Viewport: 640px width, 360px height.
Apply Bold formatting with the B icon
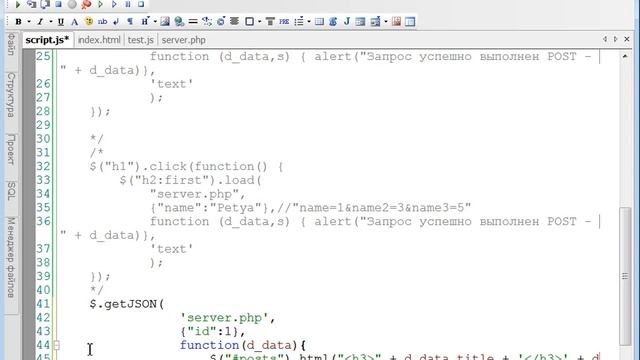[x=18, y=22]
